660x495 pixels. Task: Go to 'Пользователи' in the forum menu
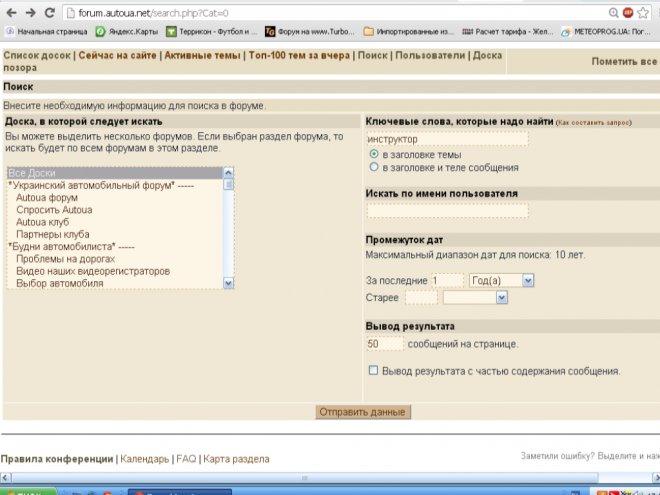430,56
